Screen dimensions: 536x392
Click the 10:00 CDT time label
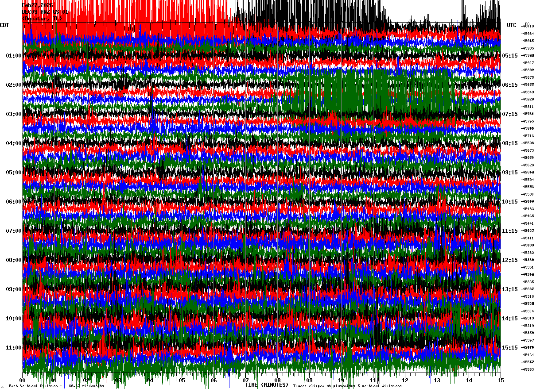coord(13,319)
